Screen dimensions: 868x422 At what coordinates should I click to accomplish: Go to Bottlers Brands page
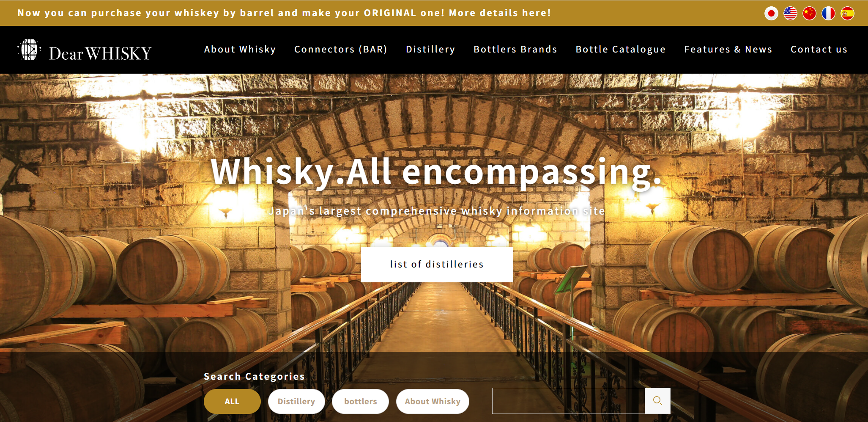point(515,50)
